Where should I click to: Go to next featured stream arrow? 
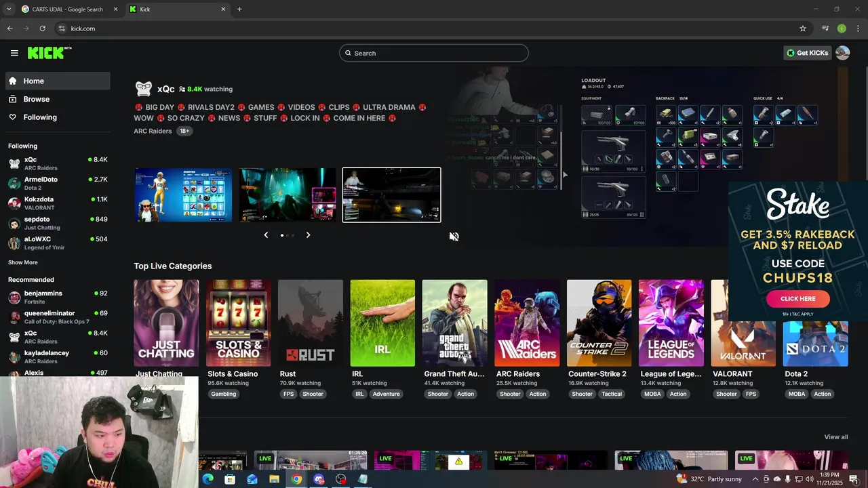click(308, 235)
